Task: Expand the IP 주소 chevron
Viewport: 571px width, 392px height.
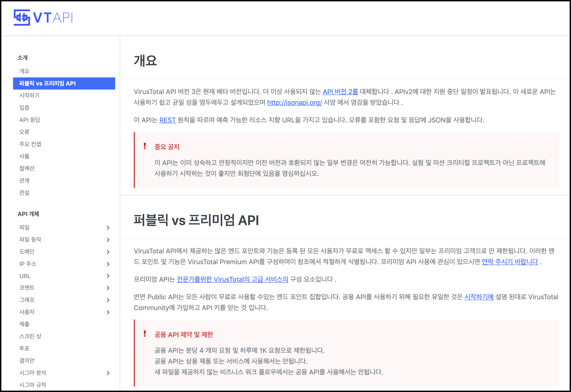Action: (x=108, y=264)
